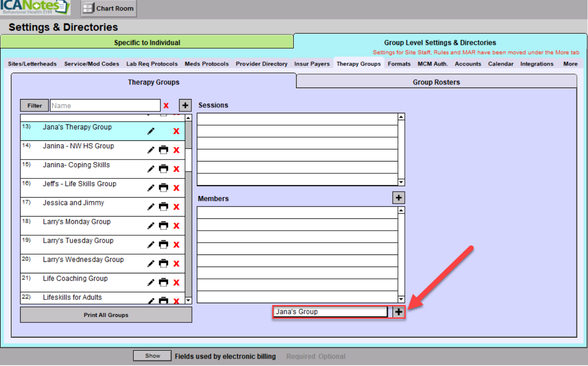Add a member using Members plus button
The height and width of the screenshot is (366, 588).
click(398, 198)
